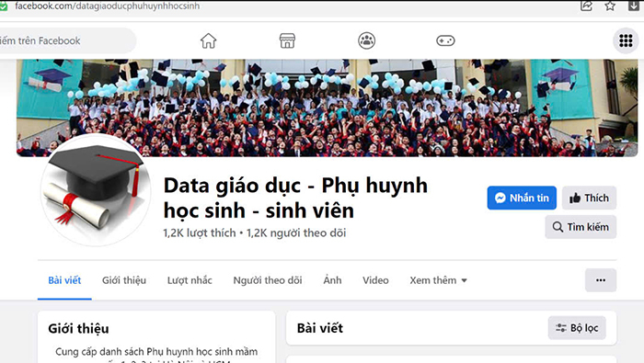Open the three-dots page options button
The image size is (644, 363).
click(601, 280)
